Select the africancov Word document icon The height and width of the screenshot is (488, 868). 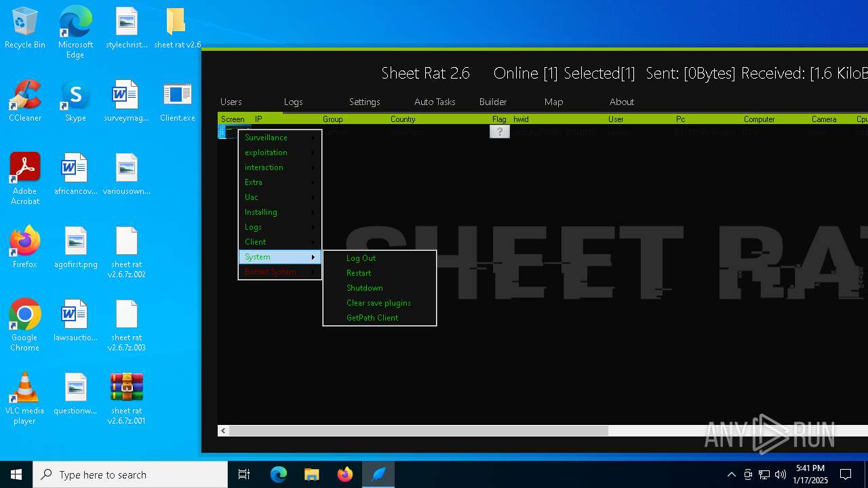tap(75, 175)
